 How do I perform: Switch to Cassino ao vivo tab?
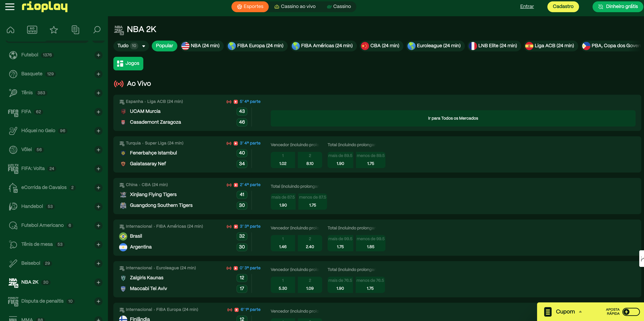coord(295,6)
